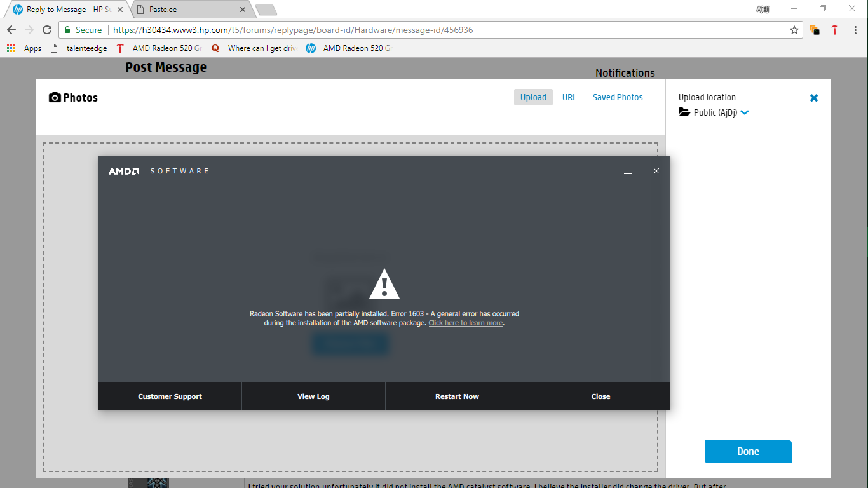Click the 'Notifications' heading

pos(625,73)
